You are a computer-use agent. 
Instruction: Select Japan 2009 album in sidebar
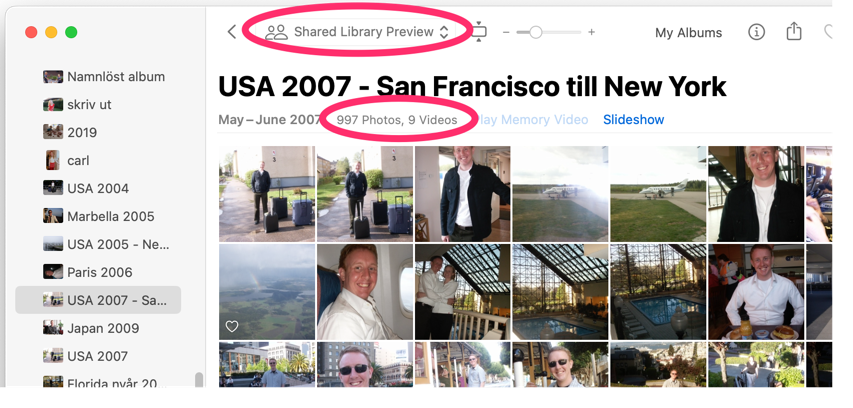pos(91,328)
